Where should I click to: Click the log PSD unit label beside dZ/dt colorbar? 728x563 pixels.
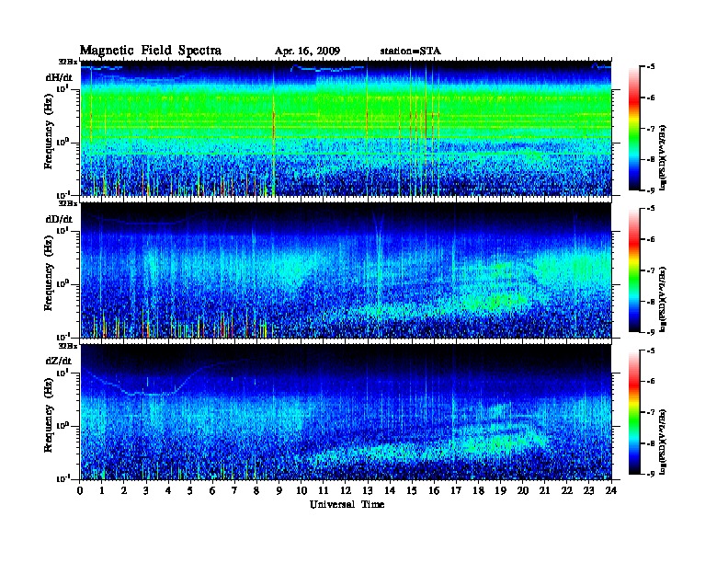coord(663,442)
